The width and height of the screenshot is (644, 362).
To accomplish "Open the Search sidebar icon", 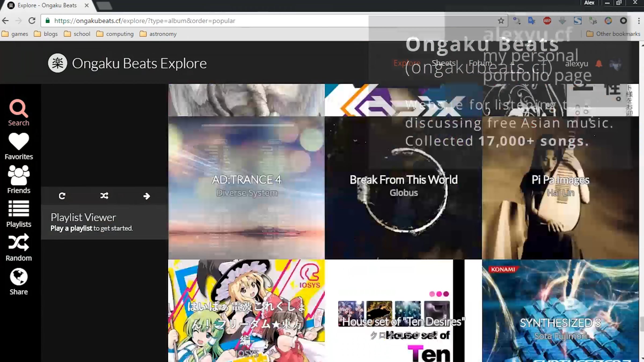I will point(19,109).
